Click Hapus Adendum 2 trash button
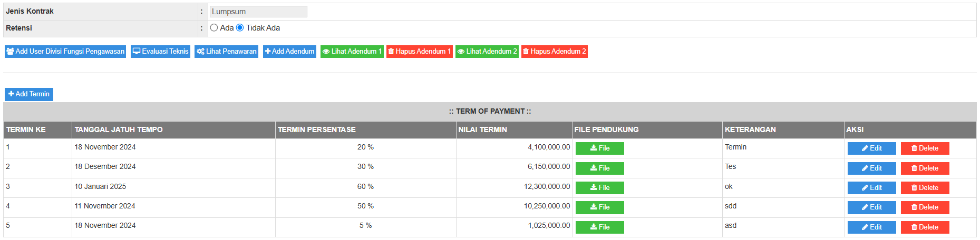 (554, 52)
